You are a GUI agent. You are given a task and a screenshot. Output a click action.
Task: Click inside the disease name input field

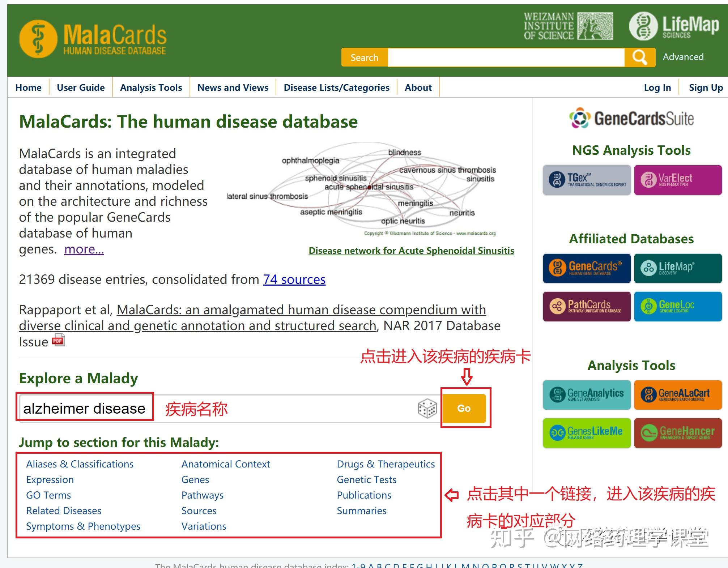84,408
